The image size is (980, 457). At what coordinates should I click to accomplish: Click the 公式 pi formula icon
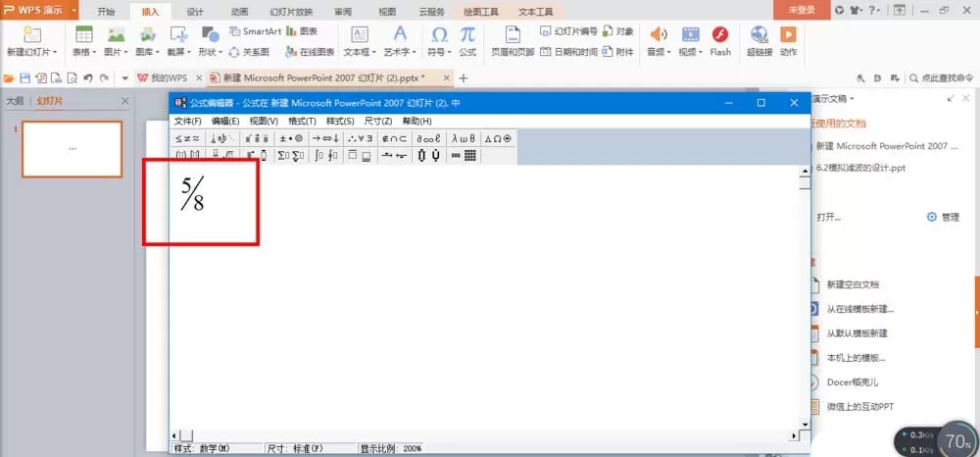[x=467, y=35]
